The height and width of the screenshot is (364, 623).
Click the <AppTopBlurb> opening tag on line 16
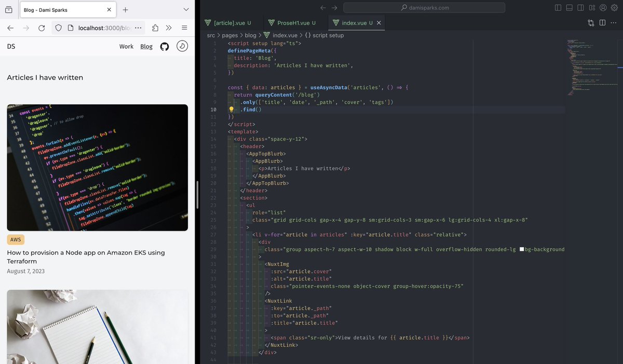coord(266,154)
